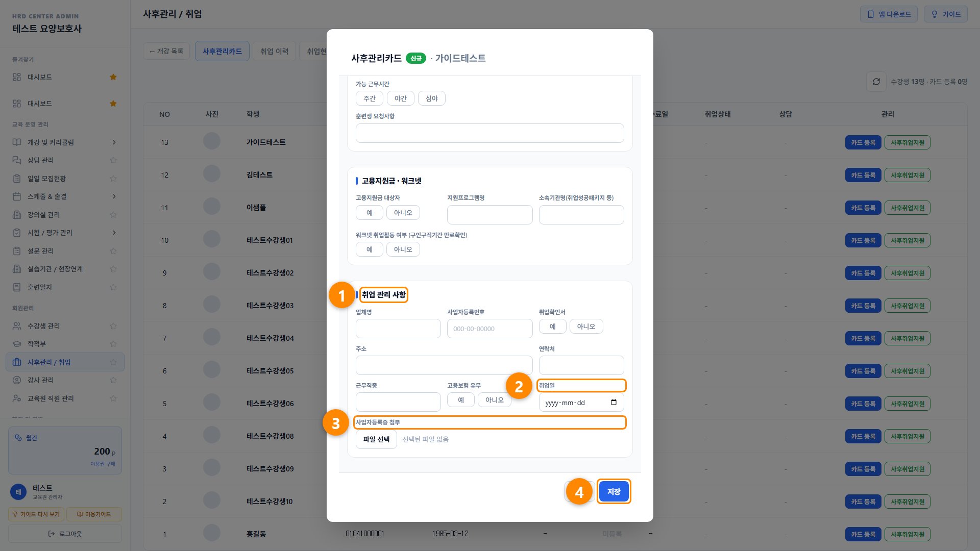
Task: Click 파일 선택 to attach file
Action: [376, 439]
